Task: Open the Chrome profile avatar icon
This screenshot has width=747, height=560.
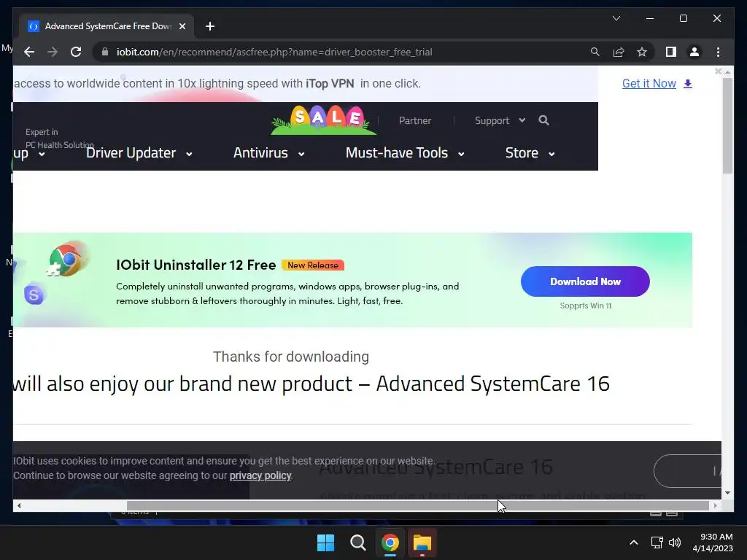Action: (694, 52)
